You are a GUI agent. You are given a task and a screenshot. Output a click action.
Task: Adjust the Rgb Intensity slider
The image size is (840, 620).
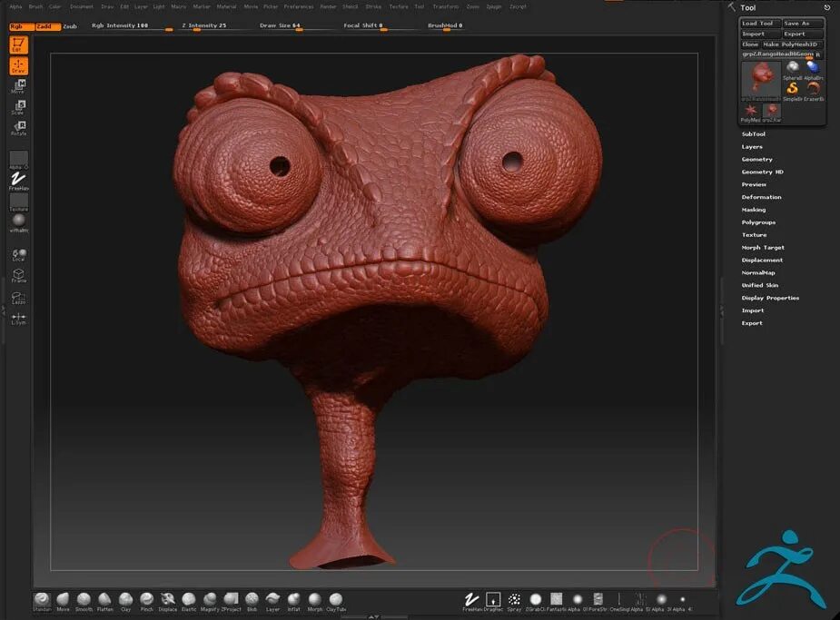point(132,26)
